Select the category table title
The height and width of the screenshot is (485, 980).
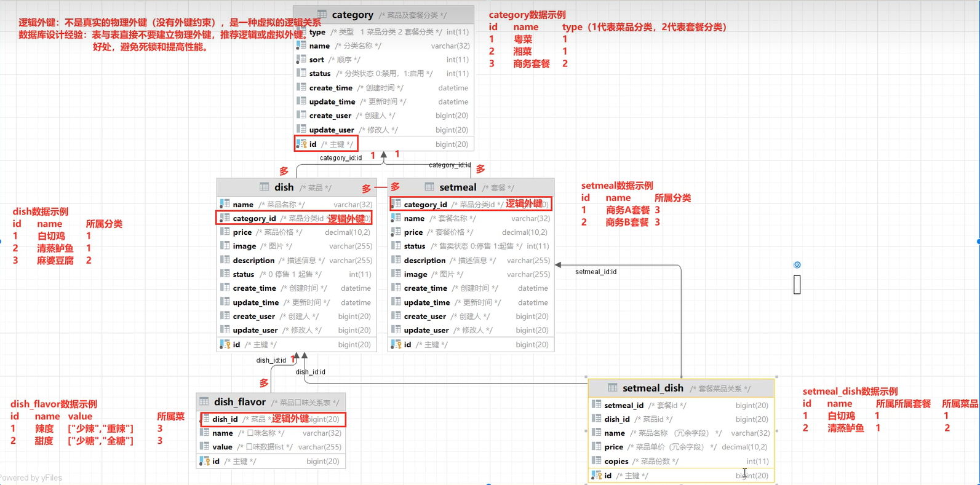click(x=353, y=14)
